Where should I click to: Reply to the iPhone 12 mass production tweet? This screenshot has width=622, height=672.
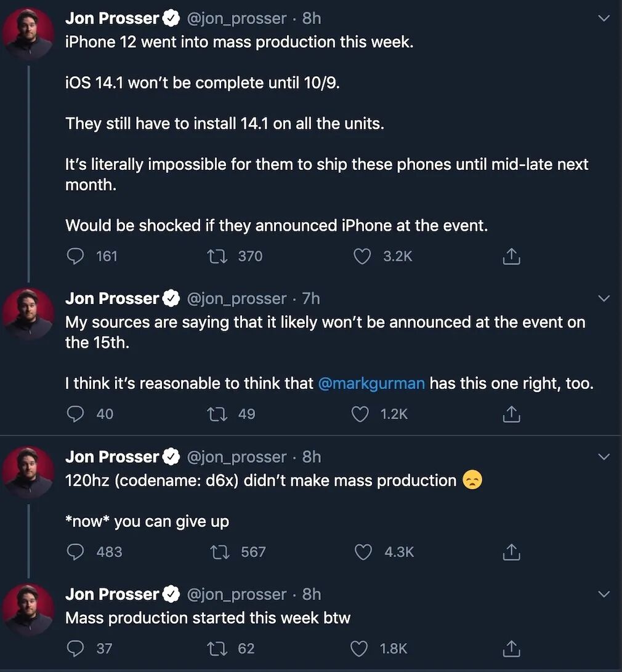coord(75,256)
